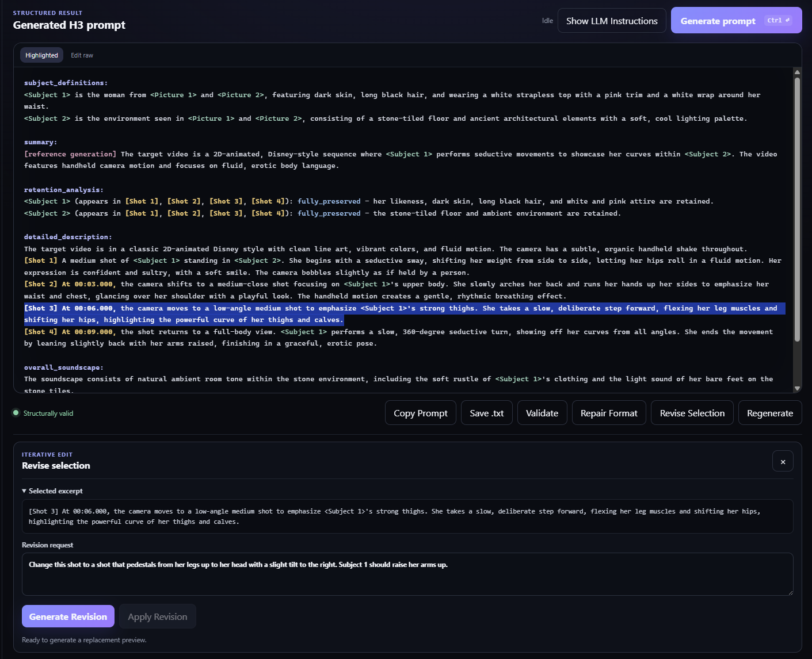Click the revision textarea resize grip
Screen dimensions: 812x659
pos(790,592)
